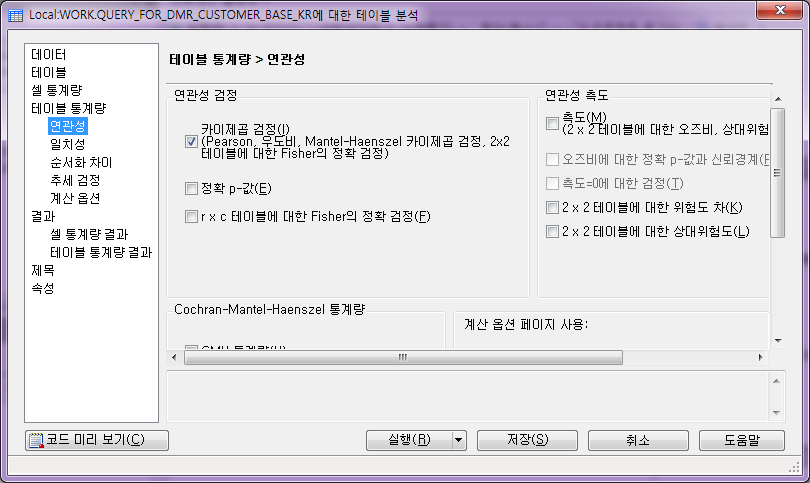The image size is (810, 483).
Task: Select 결과 in the navigation list
Action: [43, 216]
